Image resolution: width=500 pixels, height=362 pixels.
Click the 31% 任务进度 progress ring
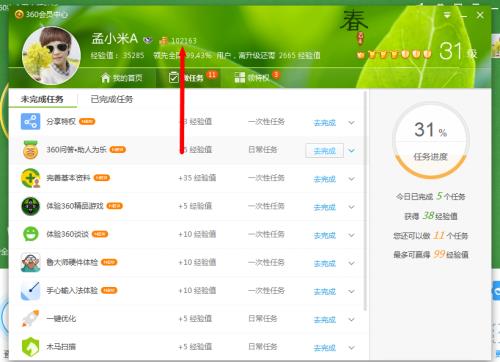431,140
